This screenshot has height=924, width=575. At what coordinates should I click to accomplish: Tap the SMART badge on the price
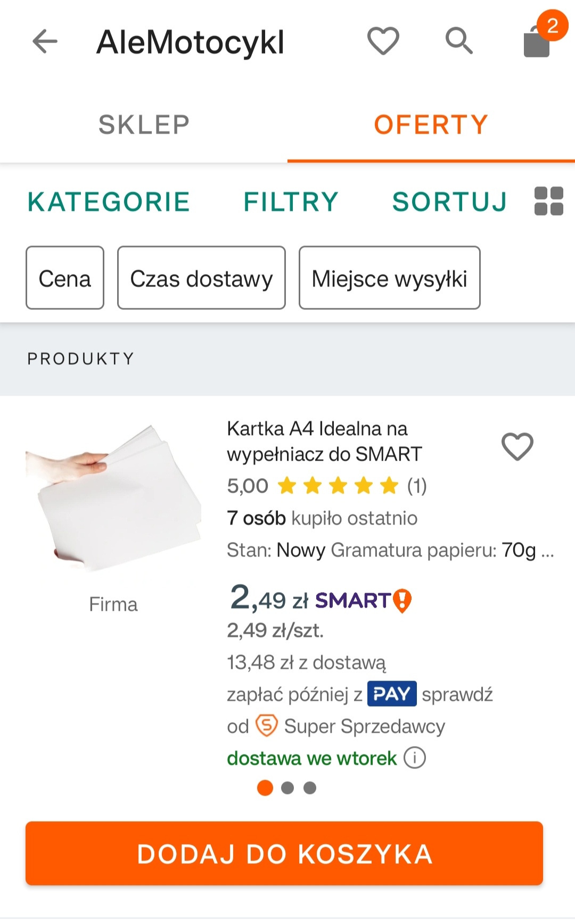pos(363,601)
